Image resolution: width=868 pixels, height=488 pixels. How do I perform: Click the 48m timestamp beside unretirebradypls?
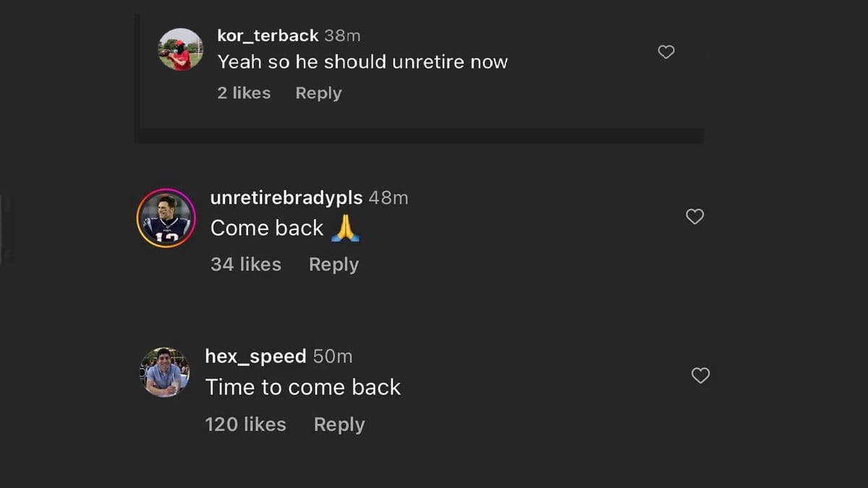(x=388, y=198)
